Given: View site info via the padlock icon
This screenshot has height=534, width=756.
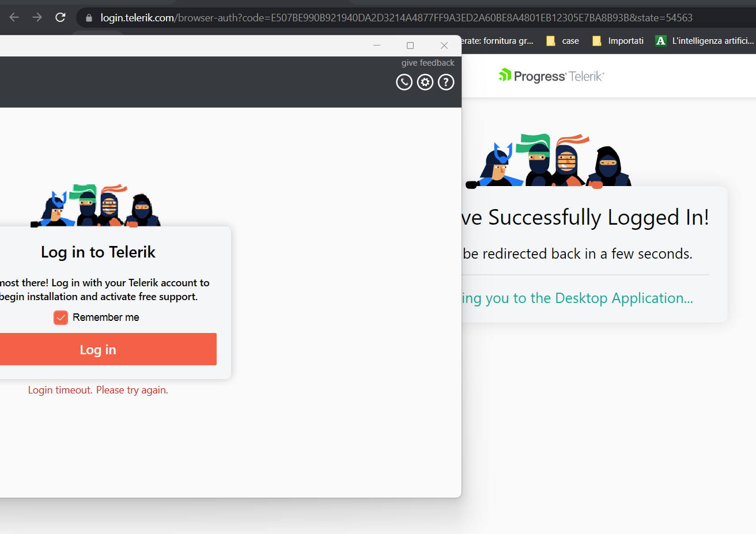Looking at the screenshot, I should 89,18.
